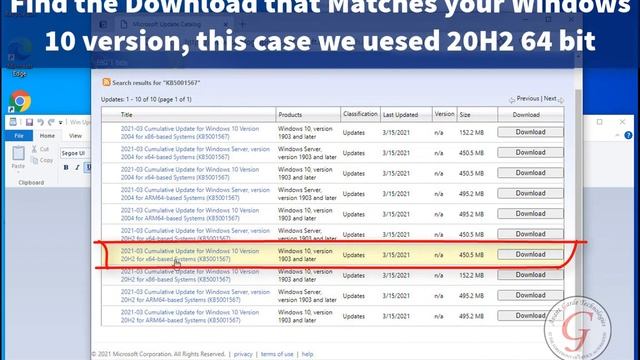Open Microsoft Edge desktop shortcut
Screen dimensions: 640x360
point(19,56)
